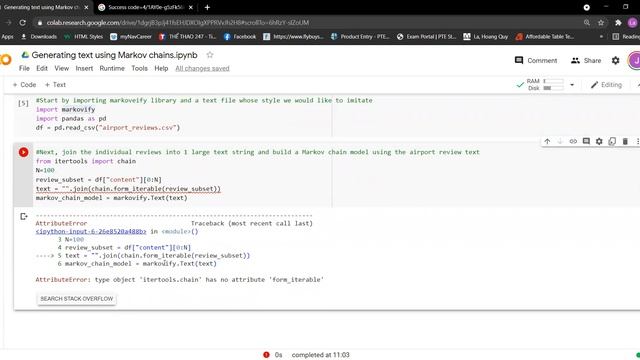Open the Apps shortcut in bookmarks bar

point(7,36)
